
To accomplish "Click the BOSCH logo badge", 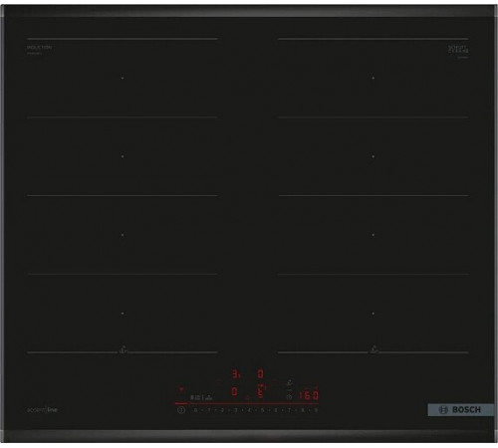I will coord(460,410).
